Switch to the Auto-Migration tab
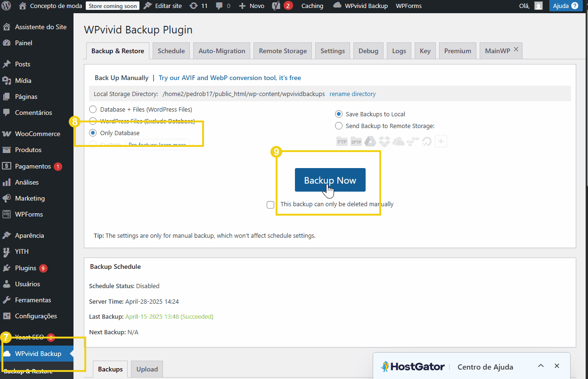 point(222,51)
